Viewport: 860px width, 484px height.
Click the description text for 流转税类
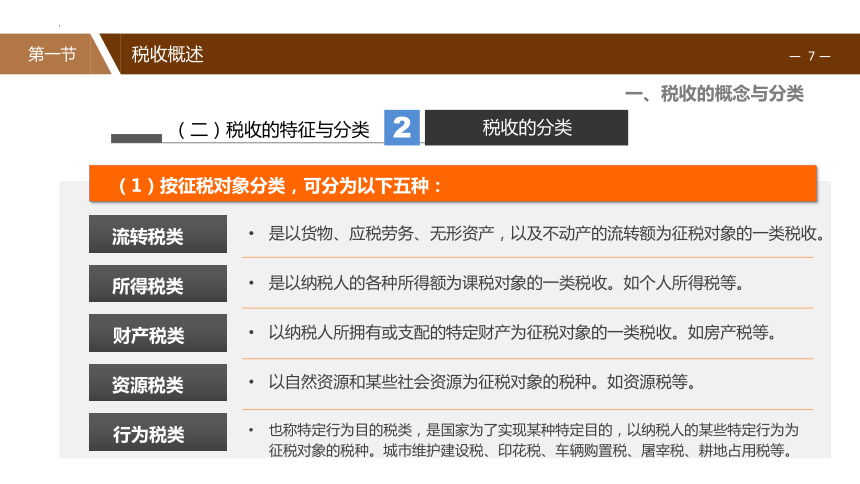click(547, 234)
